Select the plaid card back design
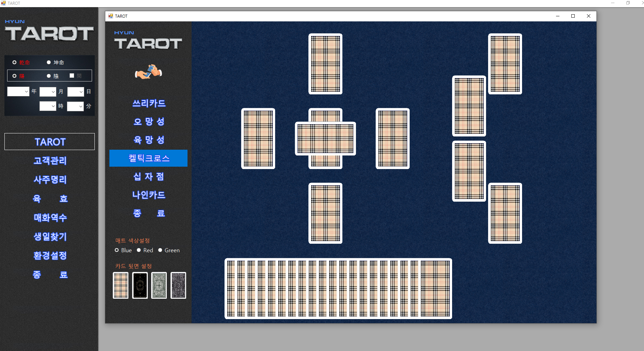Viewport: 644px width, 351px height. (121, 285)
